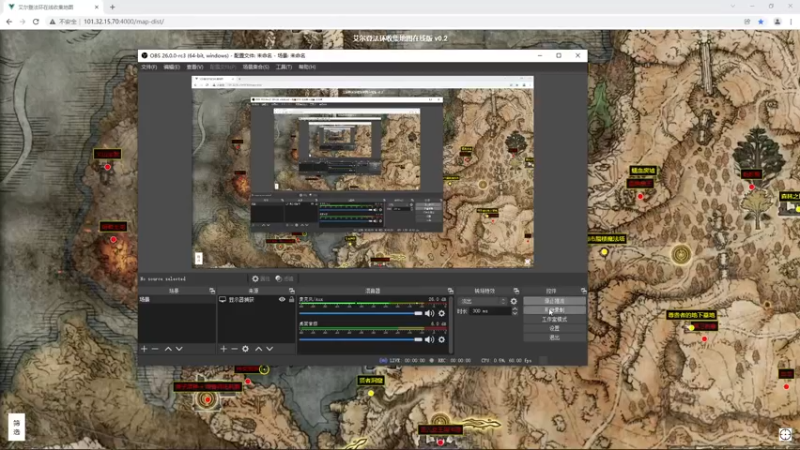Screen dimensions: 800x450
Task: Open the 帮助(H) menu in OBS
Action: tap(307, 67)
